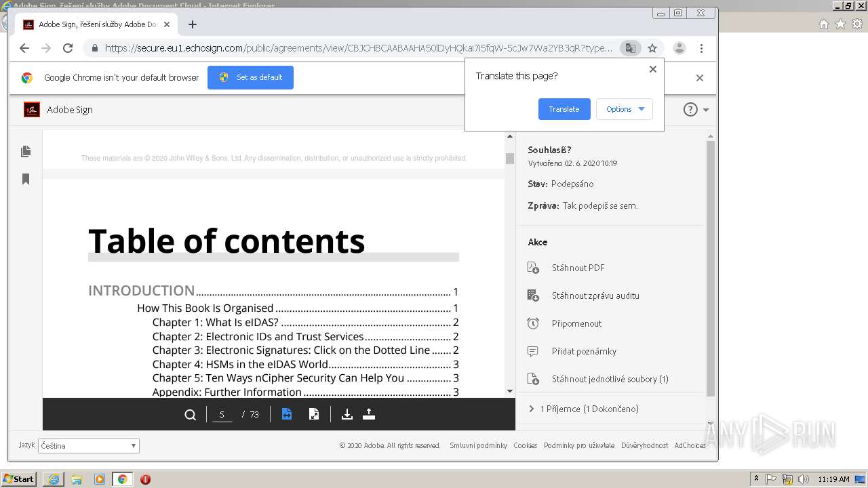Image resolution: width=868 pixels, height=488 pixels.
Task: Expand the 1 Příjemce recipients section
Action: [583, 409]
